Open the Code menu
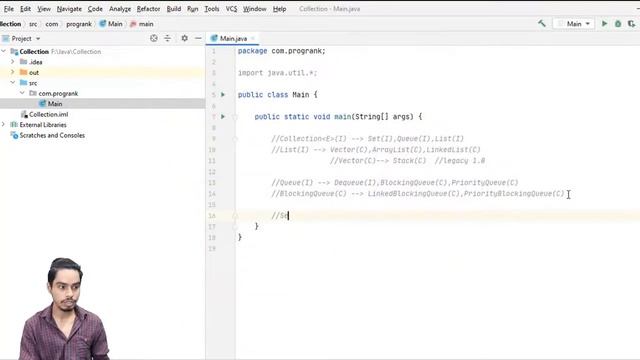Viewport: 640px width, 360px height. [95, 9]
